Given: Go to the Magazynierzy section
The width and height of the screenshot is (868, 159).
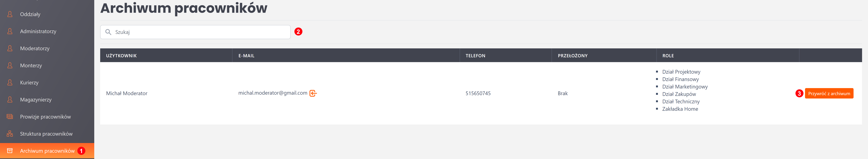Looking at the screenshot, I should click(36, 100).
